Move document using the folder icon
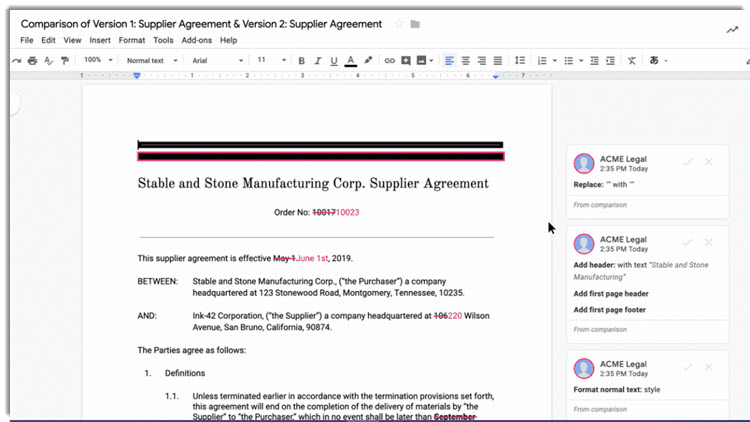Viewport: 750px width, 422px height. (x=415, y=24)
